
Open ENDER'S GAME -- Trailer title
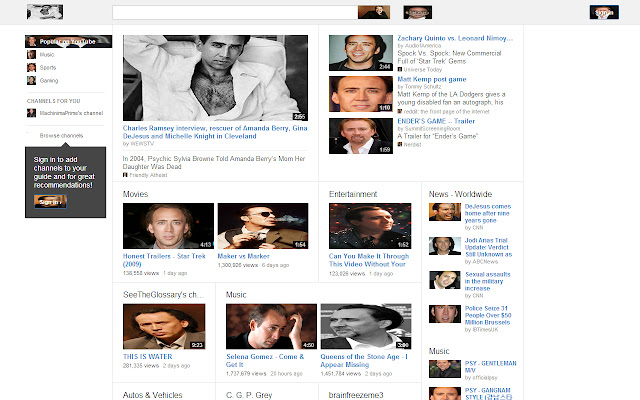436,121
